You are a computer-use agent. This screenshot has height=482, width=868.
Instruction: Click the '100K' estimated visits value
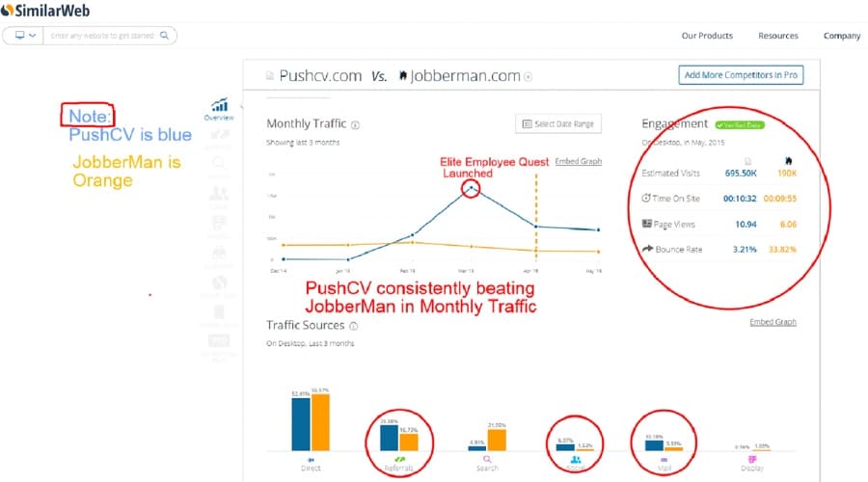[787, 174]
